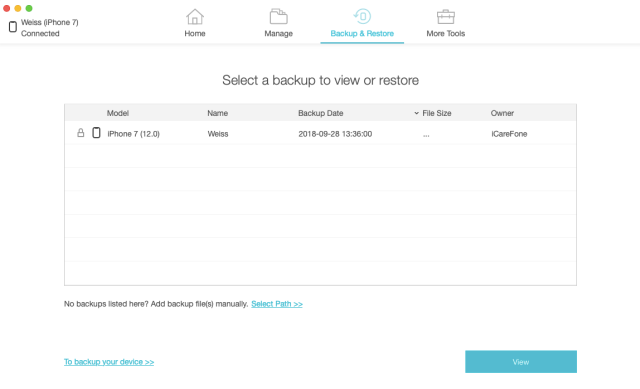Screen dimensions: 640x389
Task: Switch to the More Tools tab label
Action: point(446,33)
